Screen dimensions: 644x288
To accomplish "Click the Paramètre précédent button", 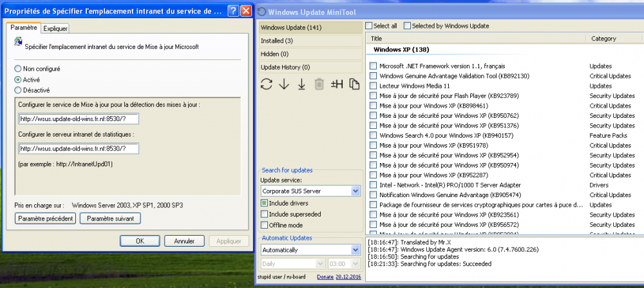I will tap(45, 218).
